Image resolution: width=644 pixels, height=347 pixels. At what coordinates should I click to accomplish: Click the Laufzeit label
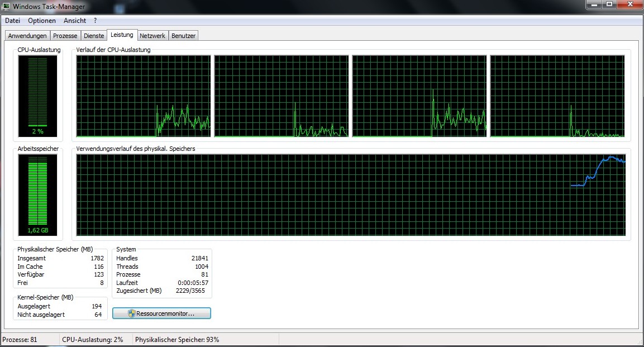(127, 283)
